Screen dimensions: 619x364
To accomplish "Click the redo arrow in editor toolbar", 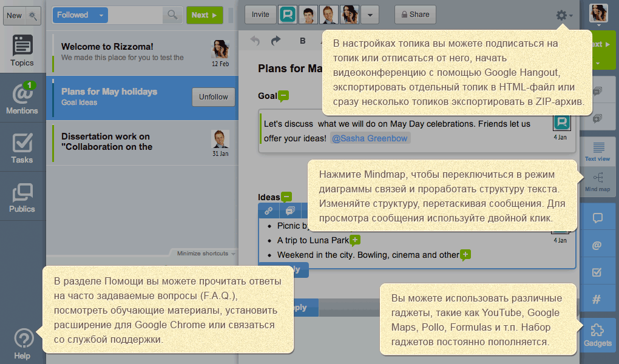I will [x=276, y=41].
